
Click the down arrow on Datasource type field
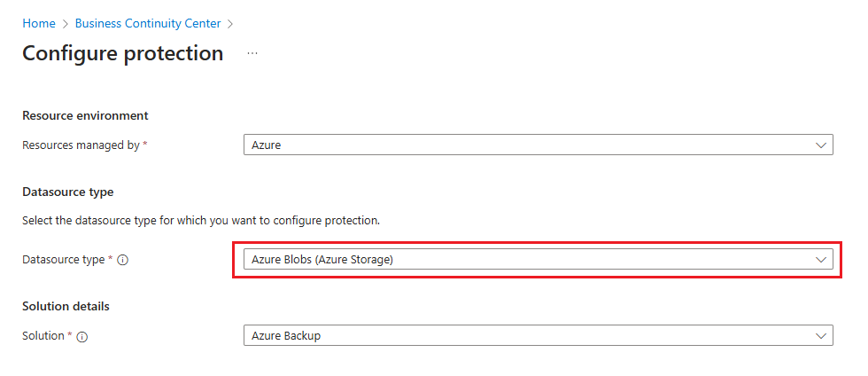(819, 260)
